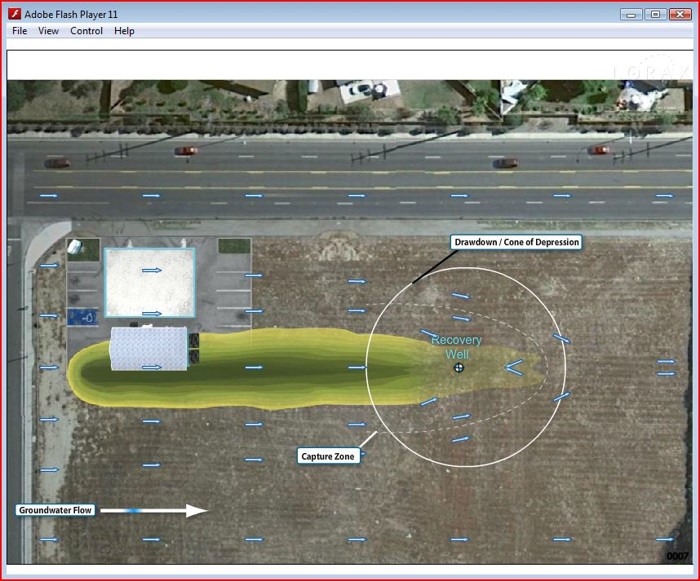Click the Flash Player title bar icon

coord(15,14)
